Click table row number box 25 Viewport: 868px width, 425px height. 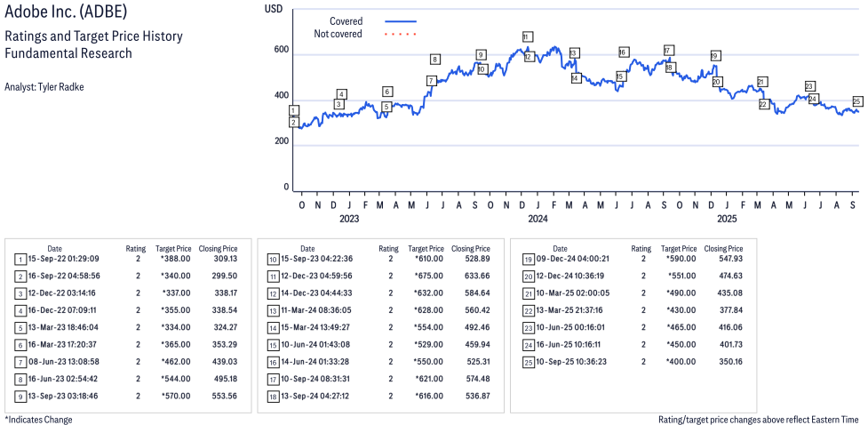[528, 362]
